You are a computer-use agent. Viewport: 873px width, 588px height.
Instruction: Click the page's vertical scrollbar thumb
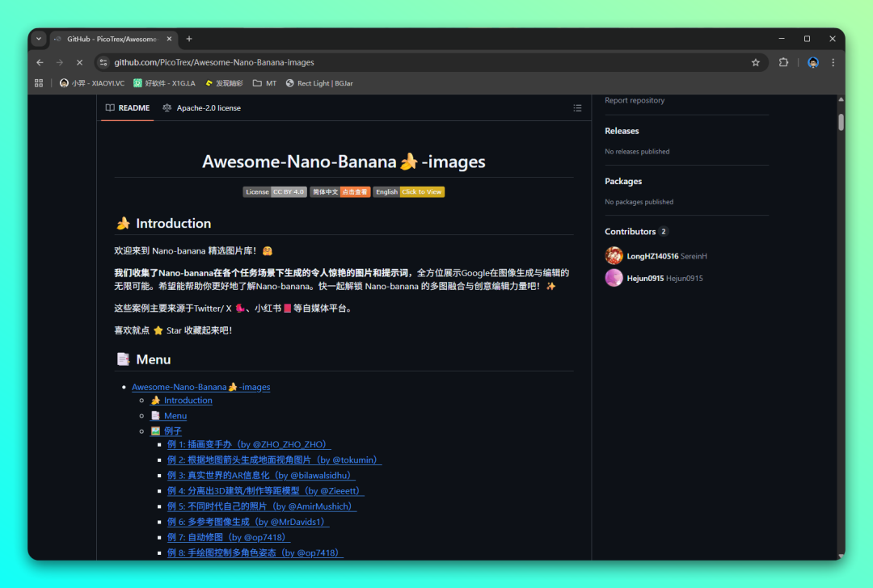841,121
